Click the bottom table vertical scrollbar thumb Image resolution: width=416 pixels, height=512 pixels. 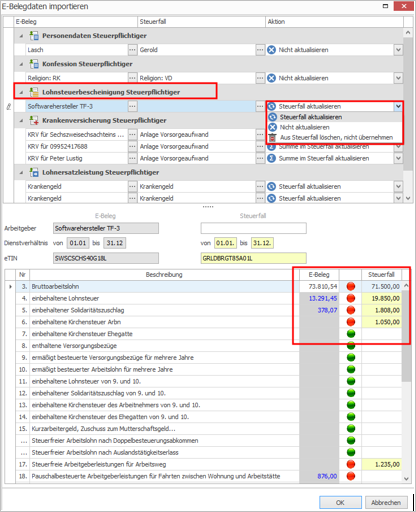(x=406, y=335)
